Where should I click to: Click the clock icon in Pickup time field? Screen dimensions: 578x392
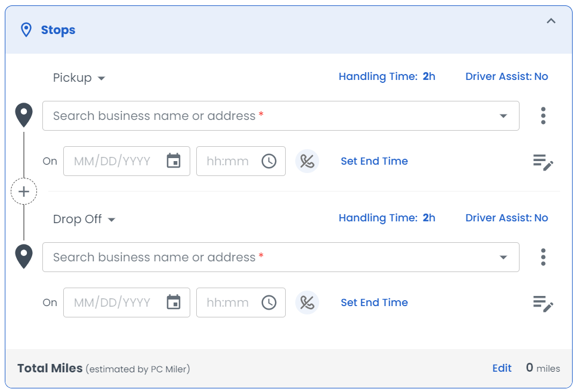pyautogui.click(x=269, y=161)
